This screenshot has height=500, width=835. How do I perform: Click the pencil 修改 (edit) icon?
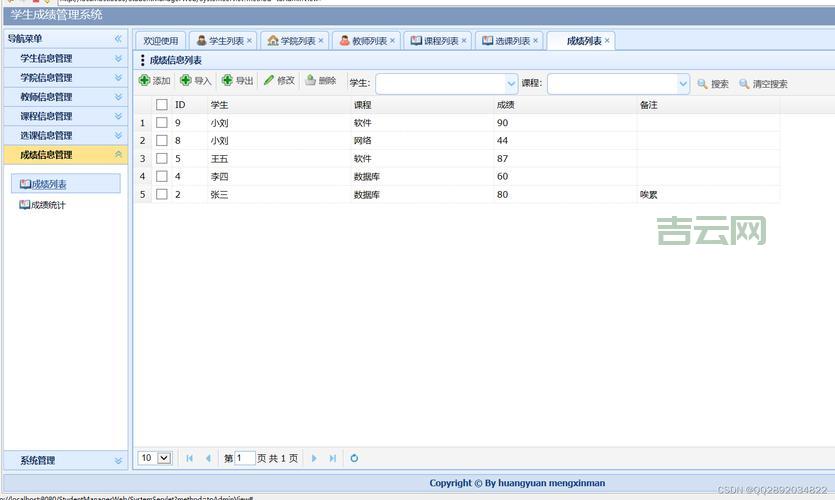[x=268, y=82]
